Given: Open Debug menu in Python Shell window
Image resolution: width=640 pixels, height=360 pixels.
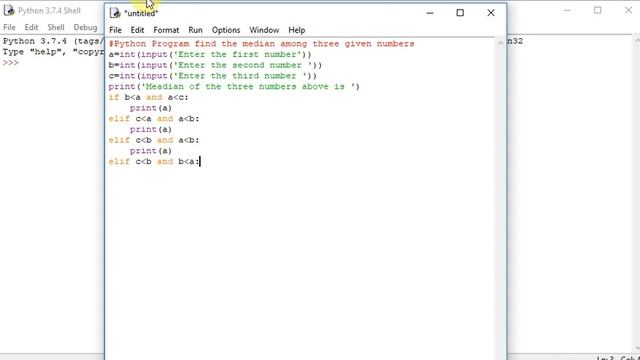Looking at the screenshot, I should click(x=85, y=27).
